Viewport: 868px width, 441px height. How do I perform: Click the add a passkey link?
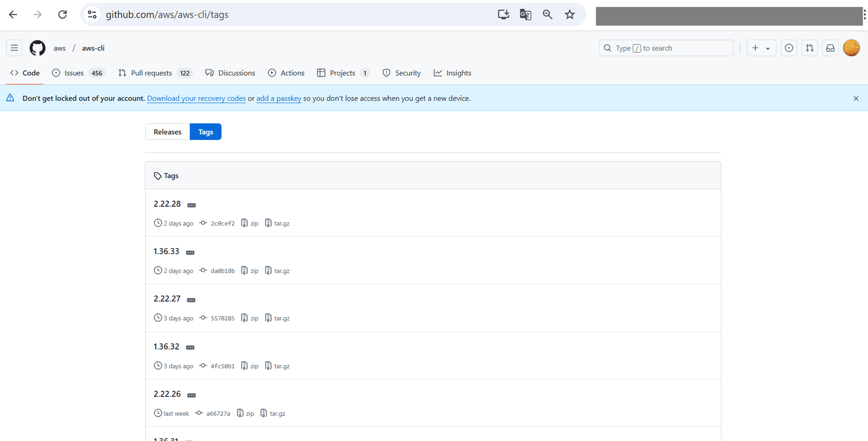279,98
